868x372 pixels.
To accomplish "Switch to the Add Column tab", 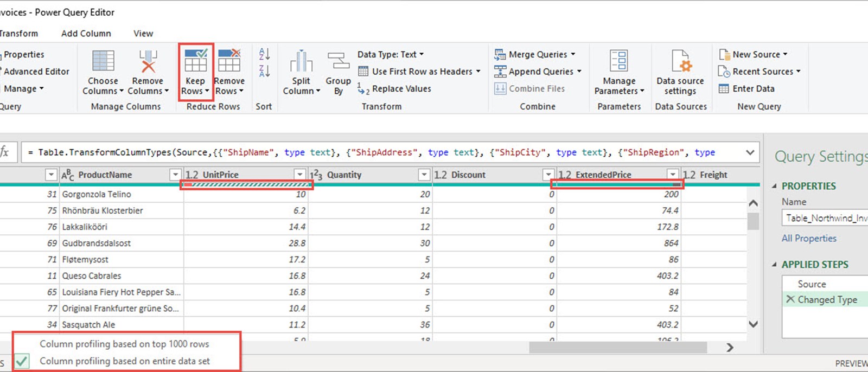I will [86, 34].
